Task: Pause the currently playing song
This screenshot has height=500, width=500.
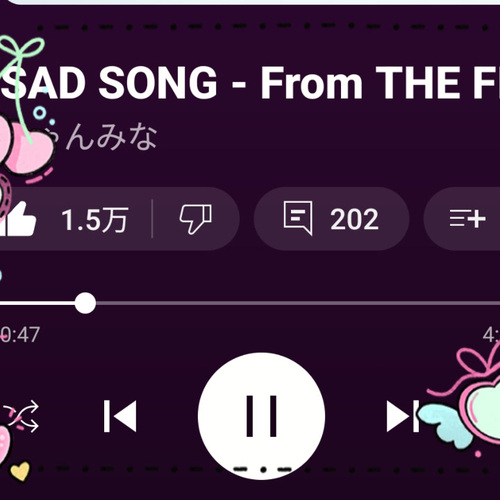Action: pos(261,416)
